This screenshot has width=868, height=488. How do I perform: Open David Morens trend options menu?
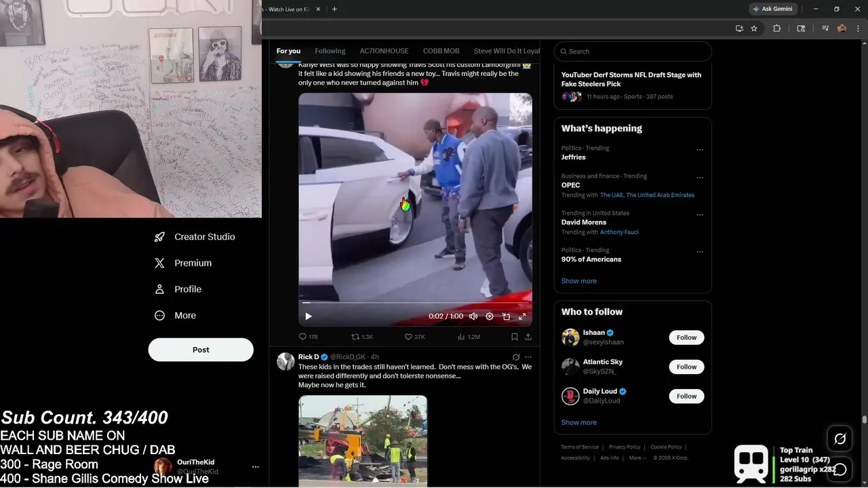[x=700, y=215]
